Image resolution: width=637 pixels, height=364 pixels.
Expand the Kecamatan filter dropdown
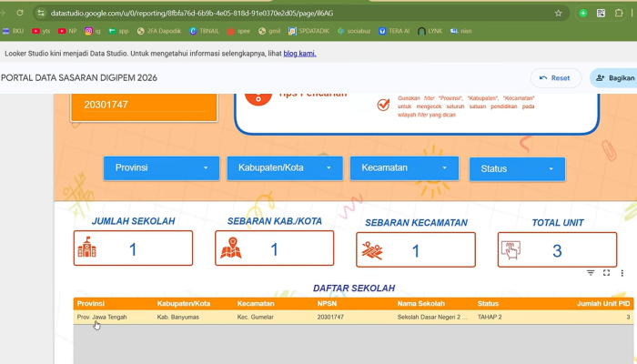tap(405, 167)
